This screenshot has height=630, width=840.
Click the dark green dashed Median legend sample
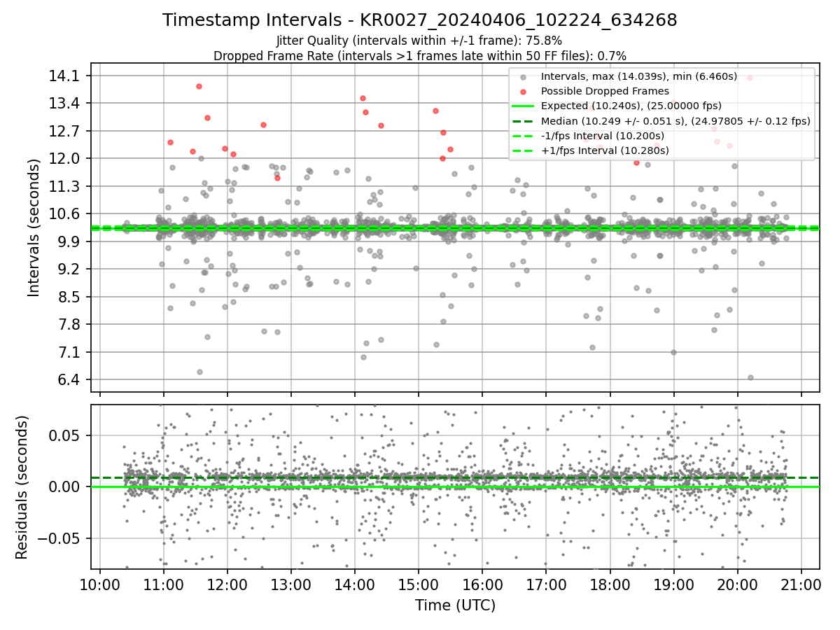pyautogui.click(x=524, y=120)
